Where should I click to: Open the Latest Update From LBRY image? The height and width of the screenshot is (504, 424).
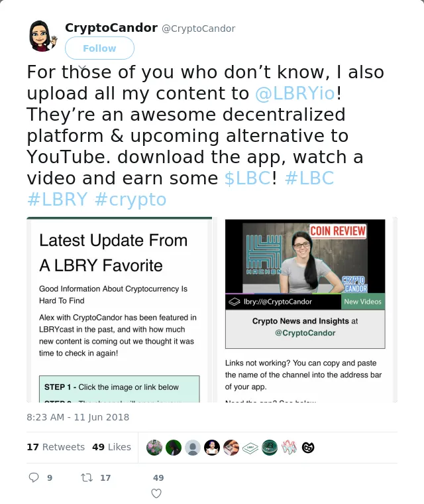click(x=119, y=310)
